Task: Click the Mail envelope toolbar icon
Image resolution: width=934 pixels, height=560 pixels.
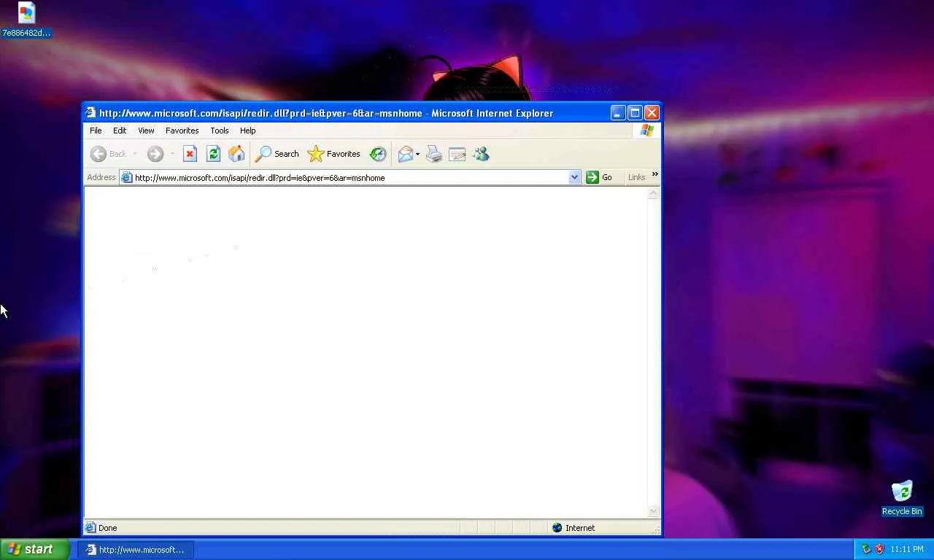Action: (x=405, y=154)
